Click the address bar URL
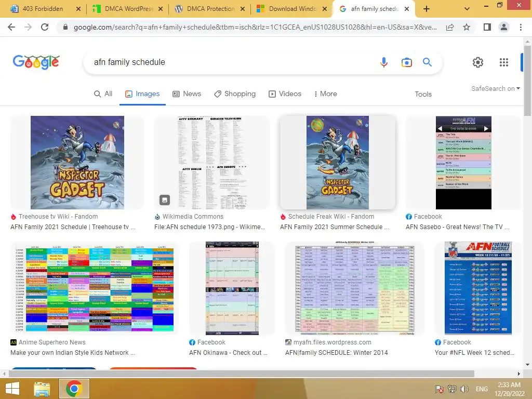The height and width of the screenshot is (399, 532). 255,27
